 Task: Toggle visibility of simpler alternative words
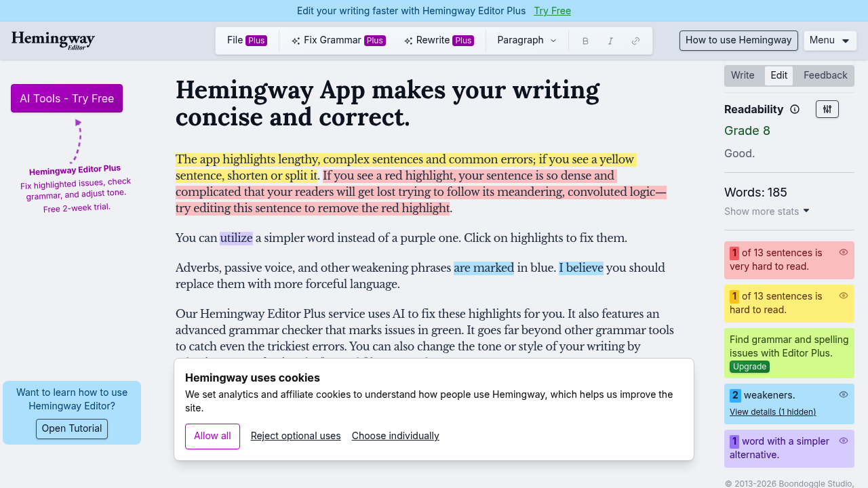point(844,441)
